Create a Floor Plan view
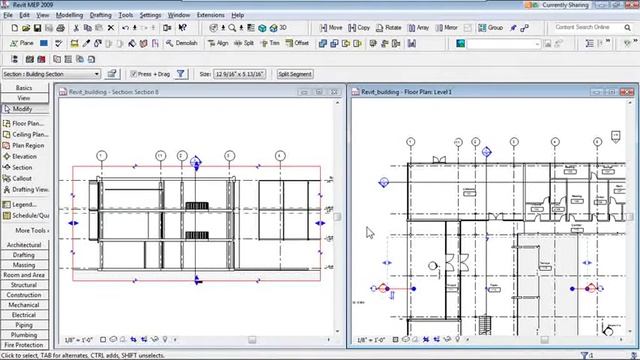The image size is (640, 360). (23, 123)
